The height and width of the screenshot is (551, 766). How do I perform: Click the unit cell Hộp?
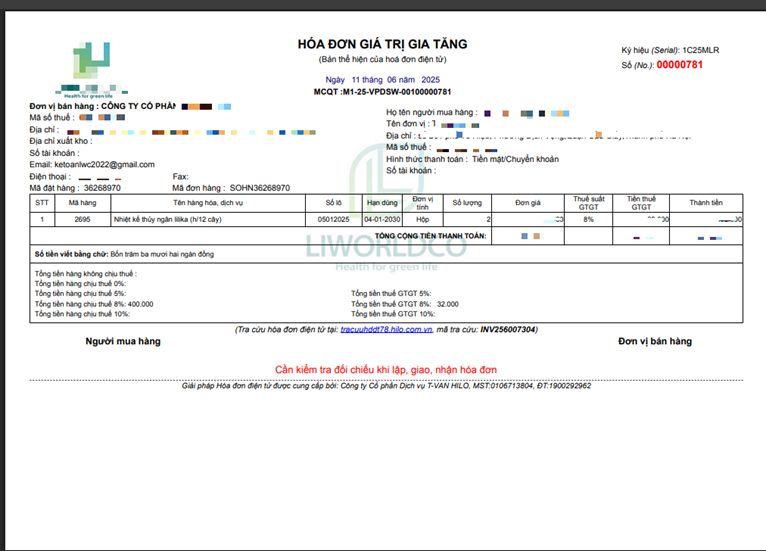423,219
